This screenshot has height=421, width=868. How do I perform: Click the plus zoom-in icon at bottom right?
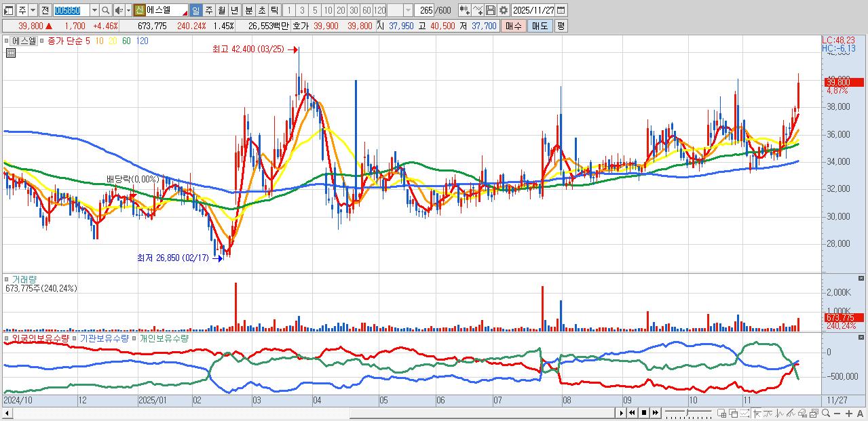tap(848, 413)
